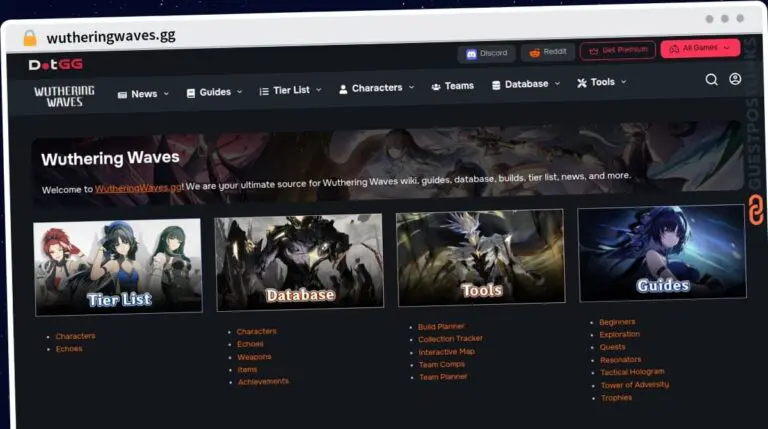Click the Tools image card
The width and height of the screenshot is (768, 429).
coord(481,258)
